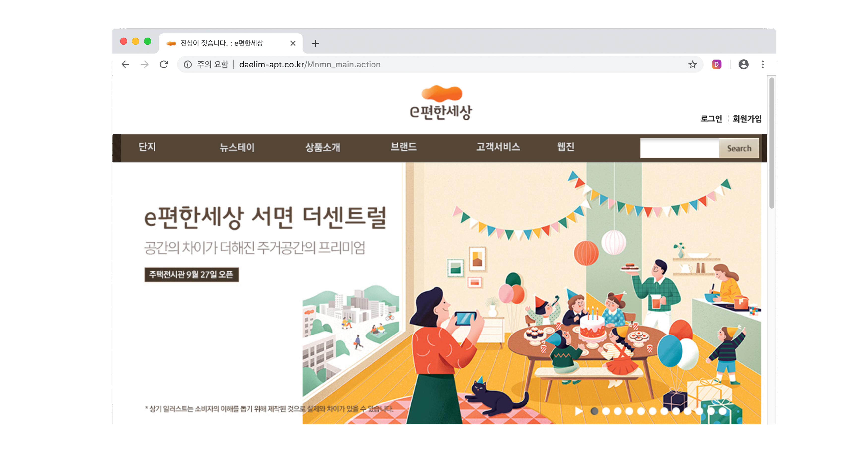Screen dimensions: 868x469
Task: Open a new tab with the plus icon
Action: 315,43
